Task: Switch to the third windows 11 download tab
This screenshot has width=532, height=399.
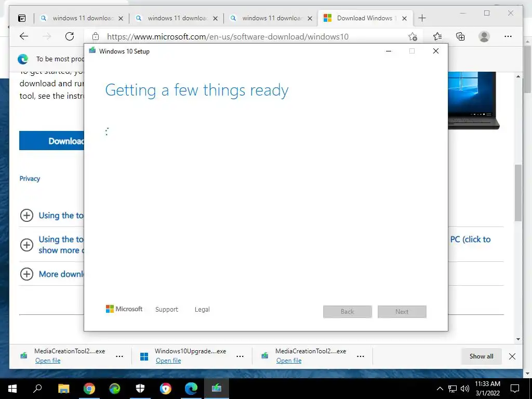Action: (271, 18)
